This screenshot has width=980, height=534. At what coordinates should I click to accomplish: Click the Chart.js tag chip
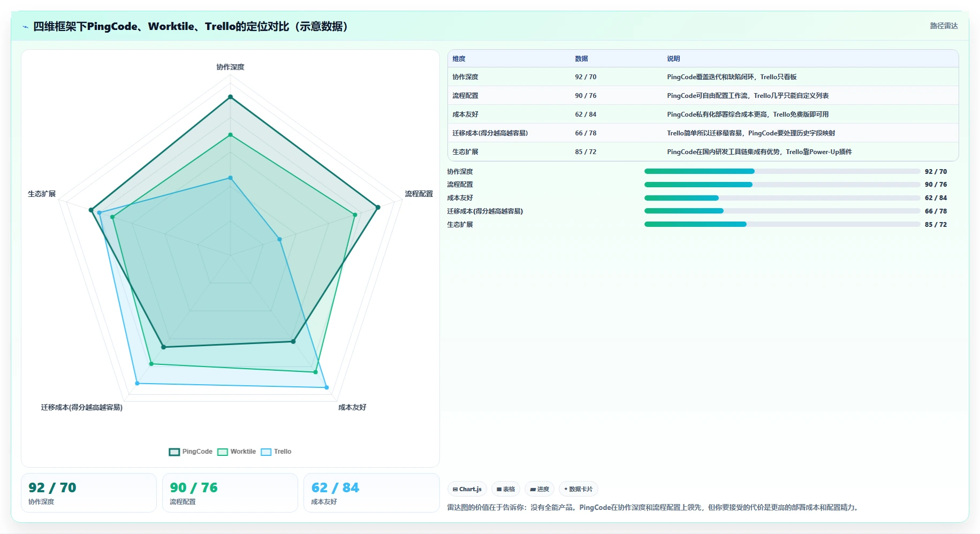point(467,489)
